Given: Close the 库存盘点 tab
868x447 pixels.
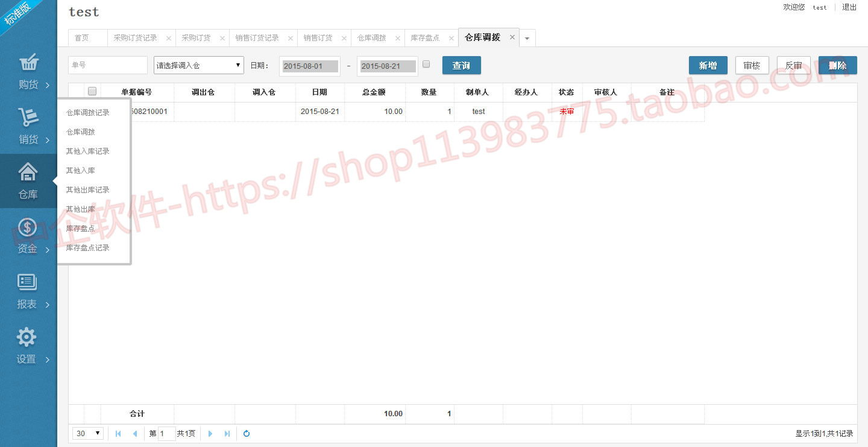Looking at the screenshot, I should point(451,38).
